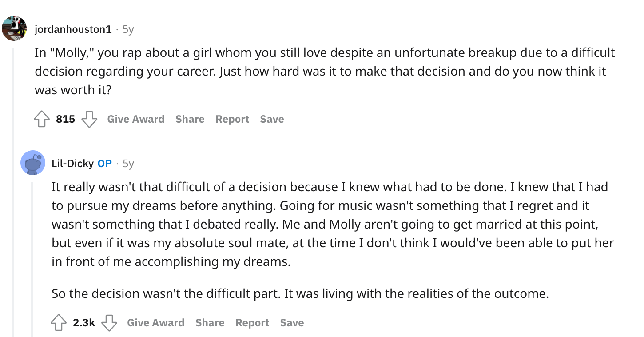Open jordanhouston1 user profile link
Screen dimensions: 644x337
point(73,29)
